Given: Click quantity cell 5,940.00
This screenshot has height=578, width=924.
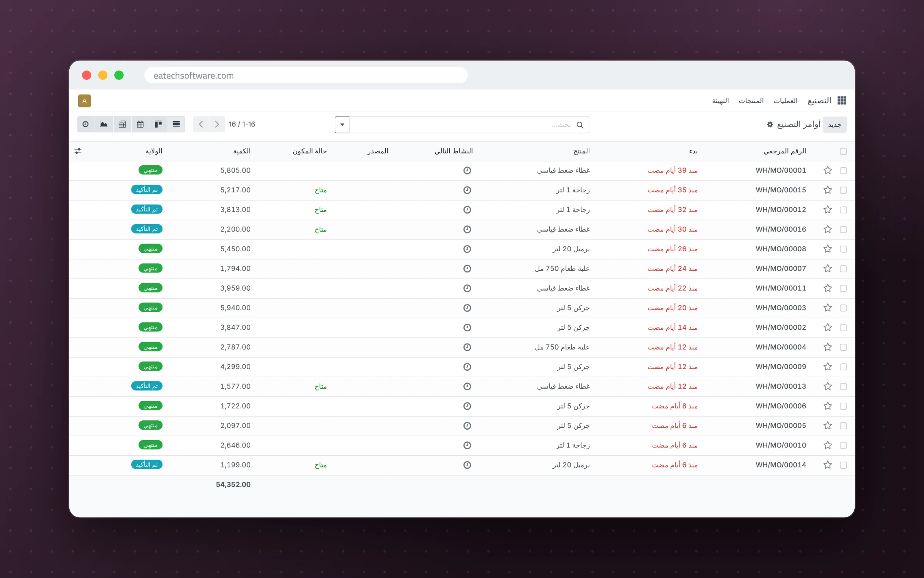Looking at the screenshot, I should point(235,308).
